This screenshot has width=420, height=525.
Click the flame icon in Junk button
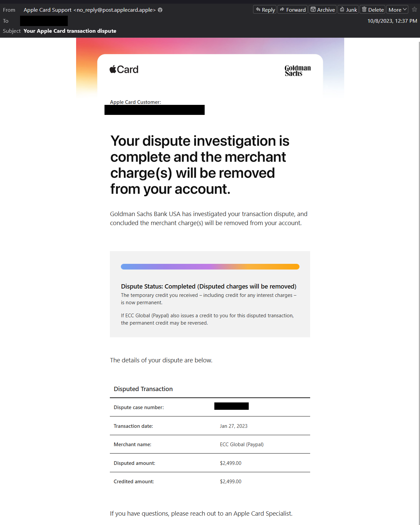(x=342, y=9)
